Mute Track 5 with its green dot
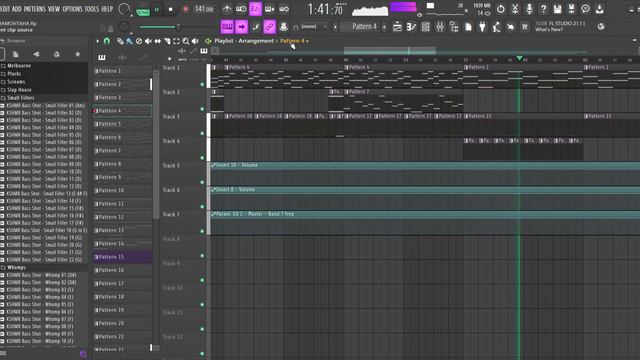This screenshot has width=640, height=360. tap(202, 182)
